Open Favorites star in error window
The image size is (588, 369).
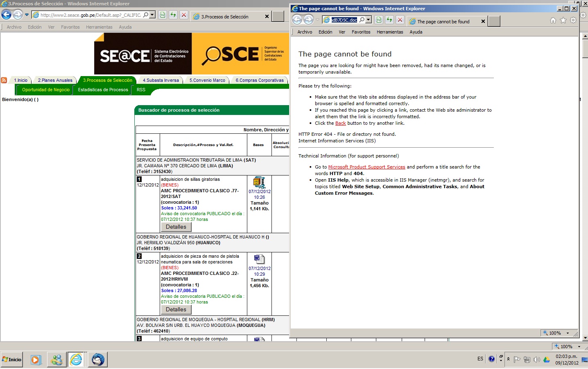(x=563, y=20)
